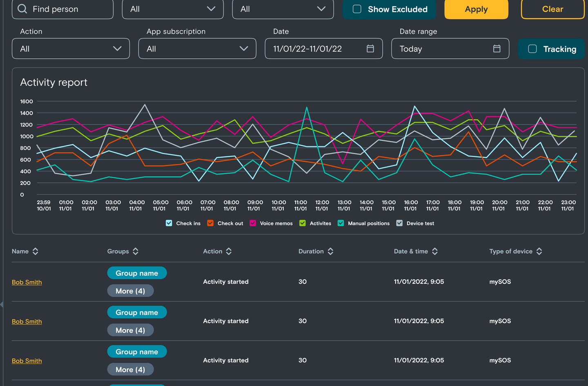Viewport: 588px width, 386px height.
Task: Open the App subscription dropdown
Action: point(197,49)
